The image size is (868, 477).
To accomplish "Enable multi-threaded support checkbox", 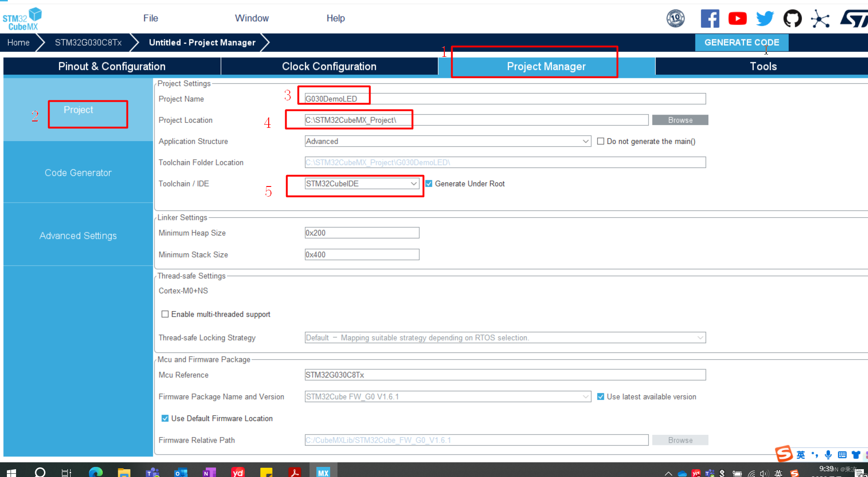I will click(x=165, y=314).
